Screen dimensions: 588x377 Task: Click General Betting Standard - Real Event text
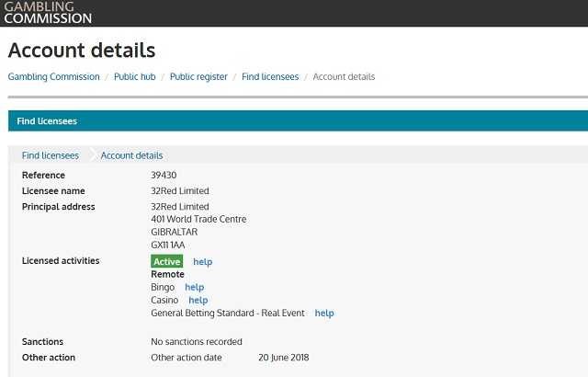pos(228,314)
